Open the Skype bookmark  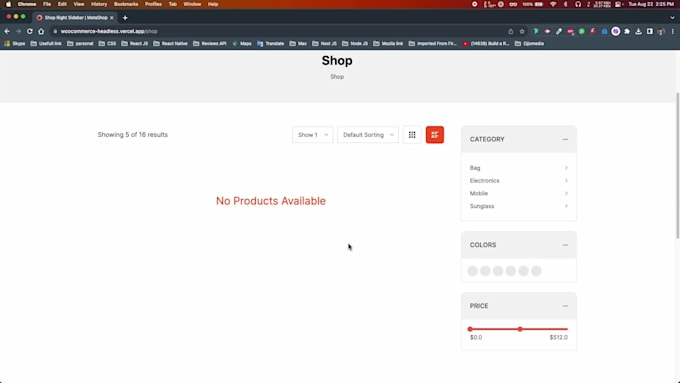click(x=14, y=43)
